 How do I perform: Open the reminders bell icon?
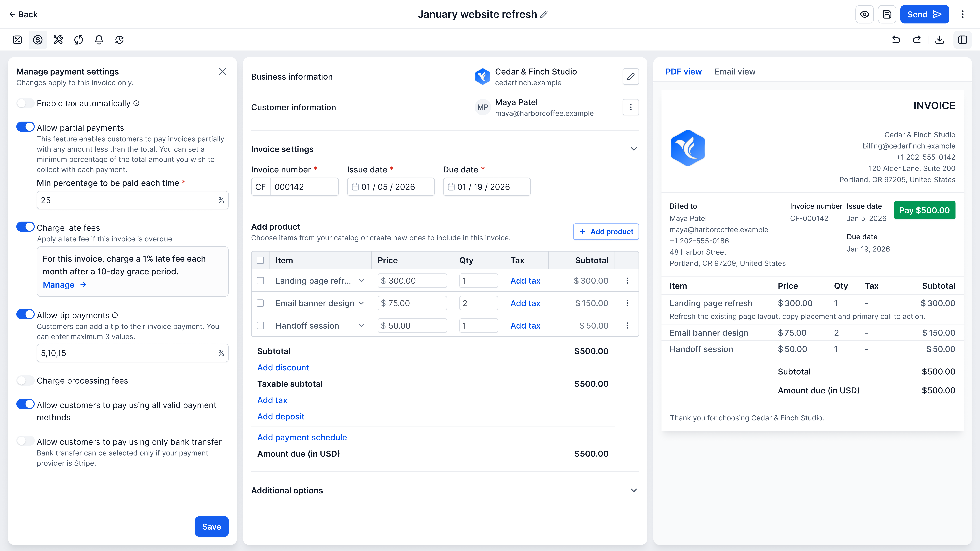[99, 40]
